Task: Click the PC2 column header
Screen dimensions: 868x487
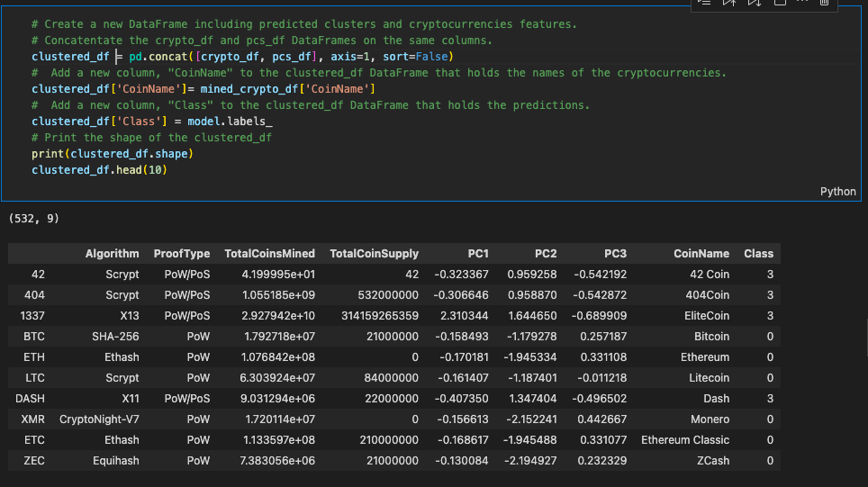Action: pyautogui.click(x=546, y=254)
